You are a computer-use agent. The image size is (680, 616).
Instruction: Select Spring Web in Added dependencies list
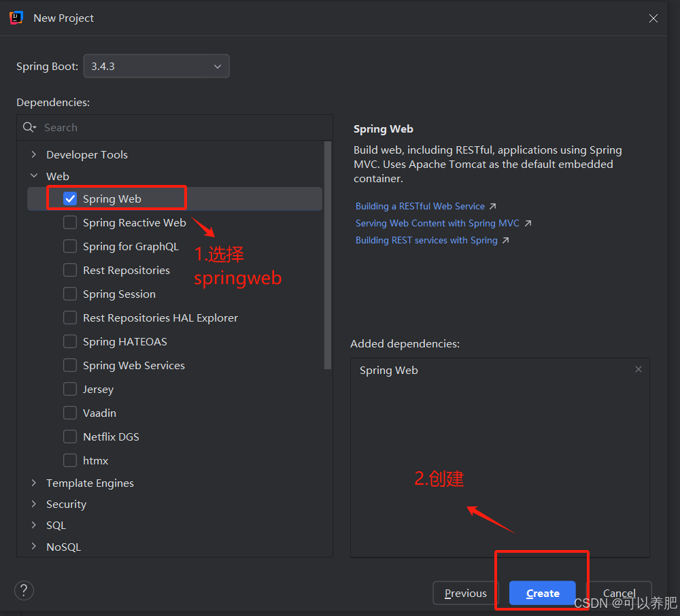[388, 370]
